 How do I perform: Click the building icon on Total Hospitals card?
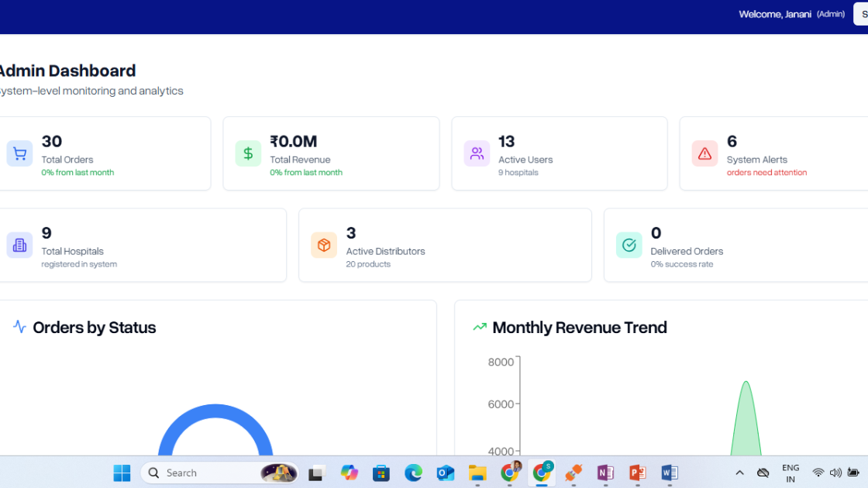19,245
